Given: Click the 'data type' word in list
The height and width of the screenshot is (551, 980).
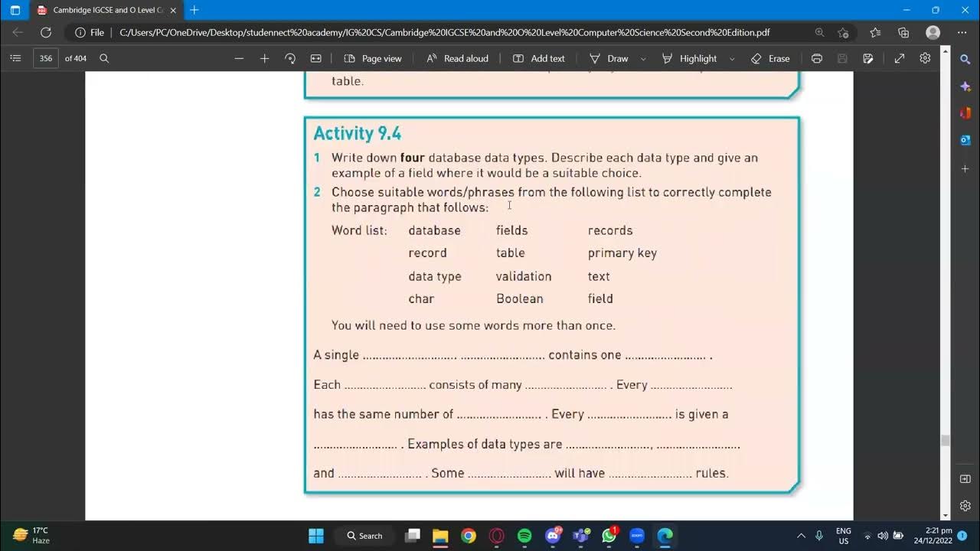Looking at the screenshot, I should coord(435,276).
